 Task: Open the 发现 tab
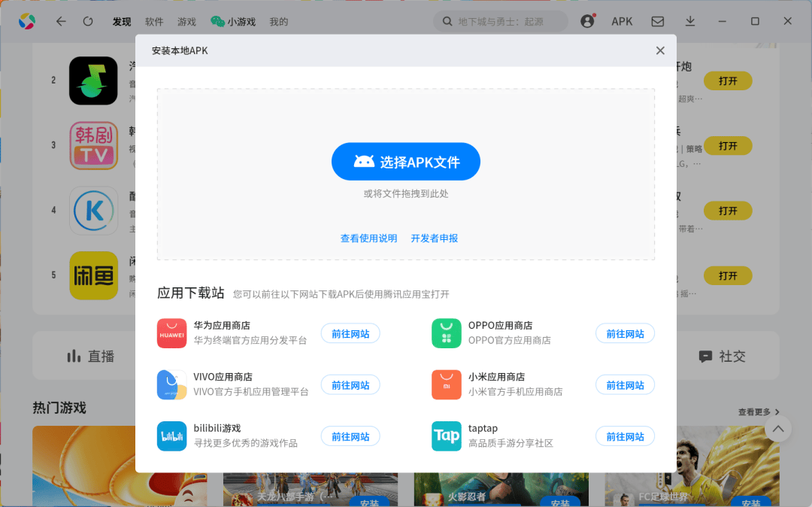point(122,22)
